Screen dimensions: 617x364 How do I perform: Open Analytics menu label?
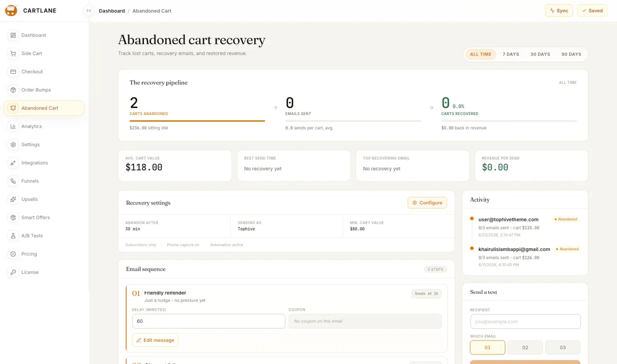tap(32, 126)
